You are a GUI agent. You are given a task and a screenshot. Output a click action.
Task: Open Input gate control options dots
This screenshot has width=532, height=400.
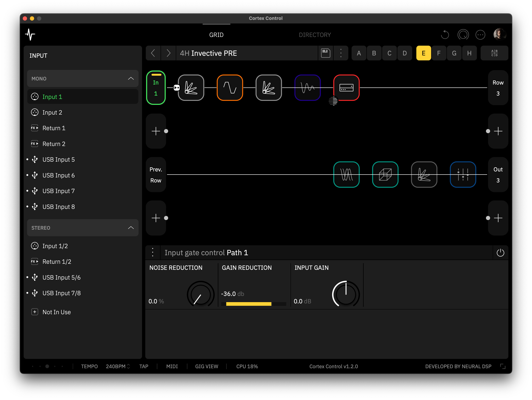[x=153, y=253]
